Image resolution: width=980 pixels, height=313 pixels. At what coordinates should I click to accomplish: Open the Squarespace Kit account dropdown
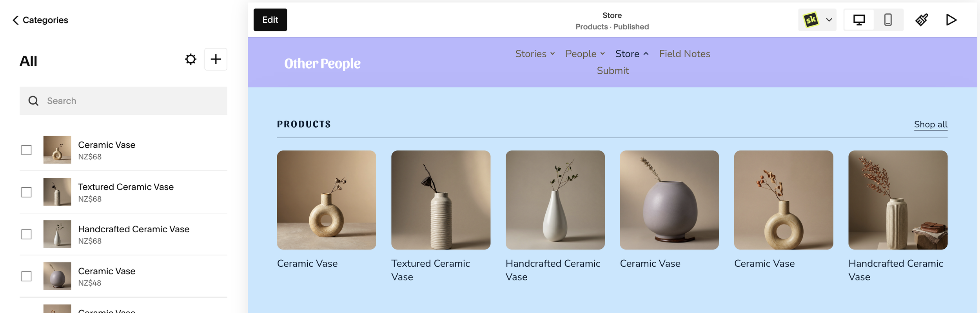817,20
